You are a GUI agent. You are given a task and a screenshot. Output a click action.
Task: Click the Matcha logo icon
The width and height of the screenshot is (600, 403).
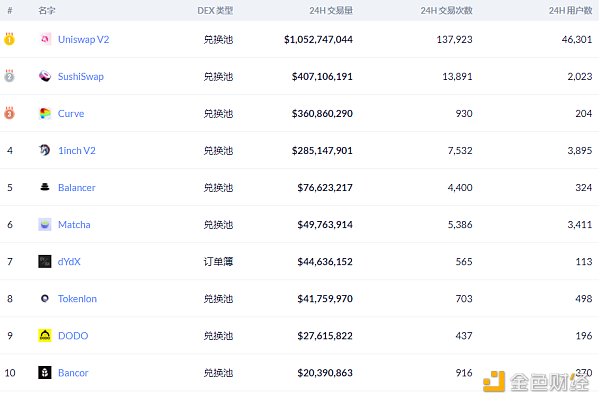(45, 225)
